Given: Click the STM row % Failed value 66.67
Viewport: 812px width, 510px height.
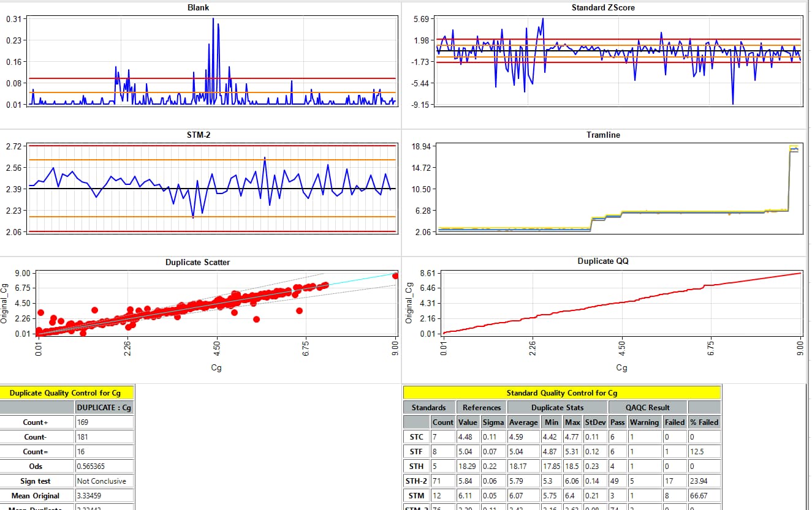Looking at the screenshot, I should coord(704,496).
